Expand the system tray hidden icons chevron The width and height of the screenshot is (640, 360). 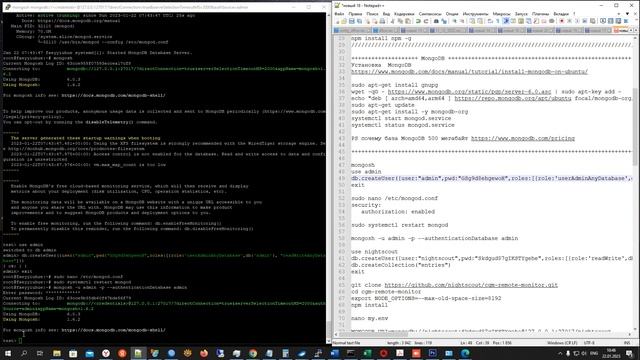pyautogui.click(x=560, y=353)
